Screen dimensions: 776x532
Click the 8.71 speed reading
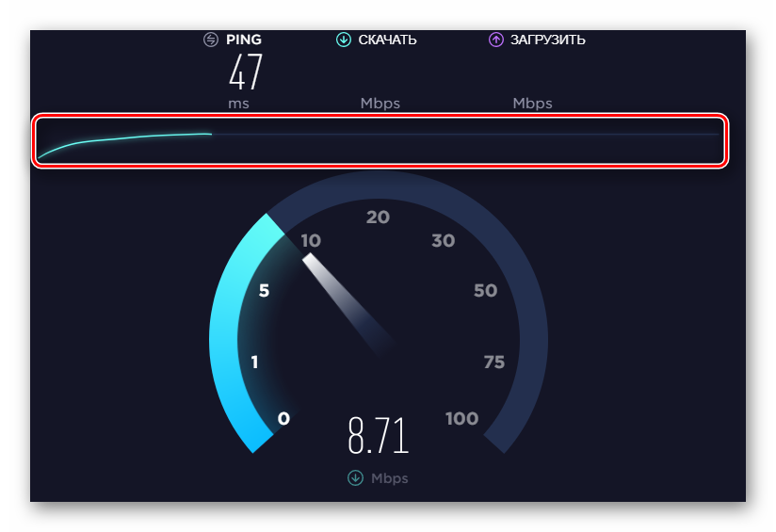tap(378, 436)
